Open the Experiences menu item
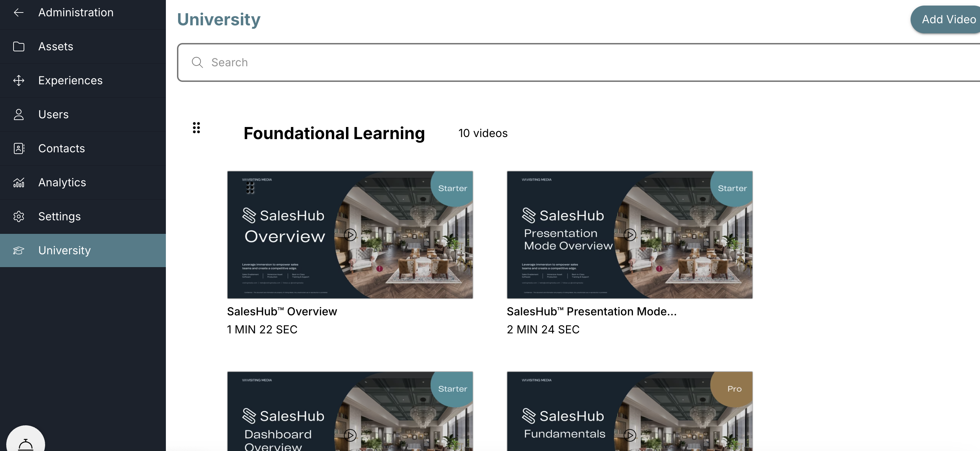Viewport: 980px width, 451px height. [83, 80]
